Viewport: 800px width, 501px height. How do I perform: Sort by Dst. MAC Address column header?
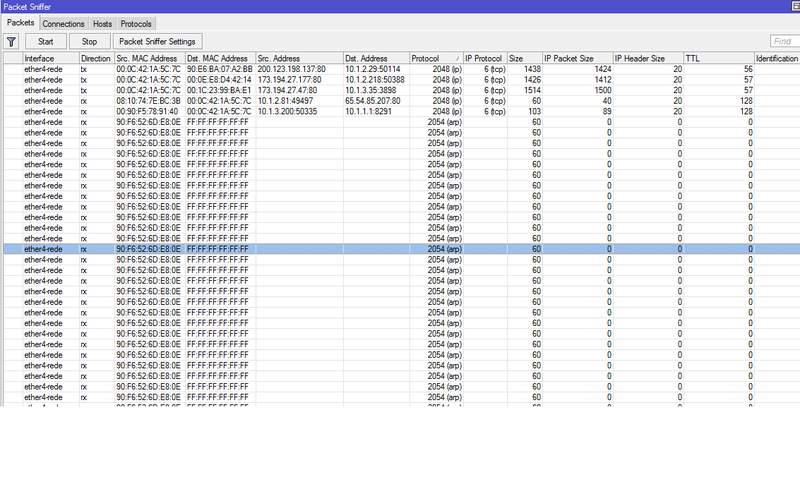click(x=220, y=58)
